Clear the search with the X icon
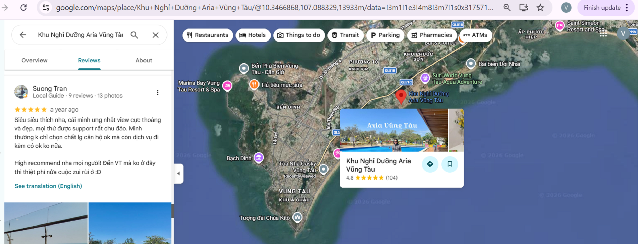The image size is (644, 244). point(156,35)
